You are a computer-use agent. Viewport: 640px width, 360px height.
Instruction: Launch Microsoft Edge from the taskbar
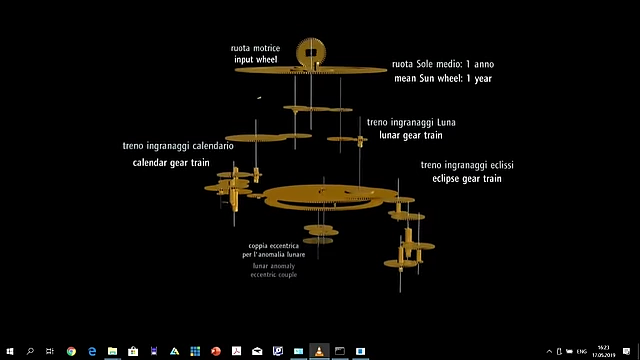tap(92, 351)
